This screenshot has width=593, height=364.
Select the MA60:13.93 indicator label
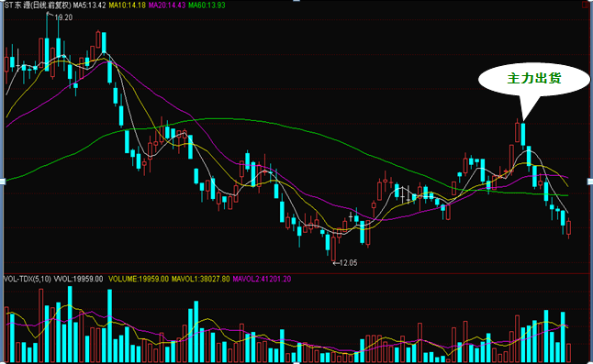coord(207,6)
